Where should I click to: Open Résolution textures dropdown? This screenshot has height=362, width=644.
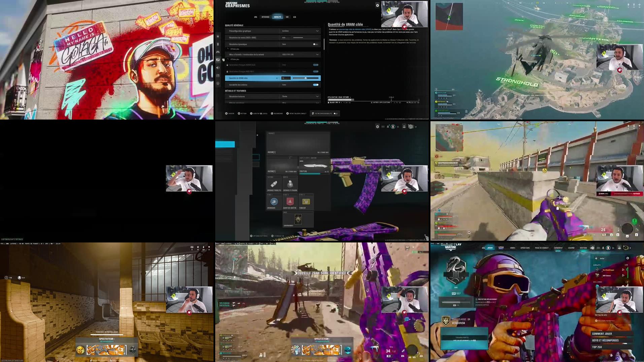point(273,97)
